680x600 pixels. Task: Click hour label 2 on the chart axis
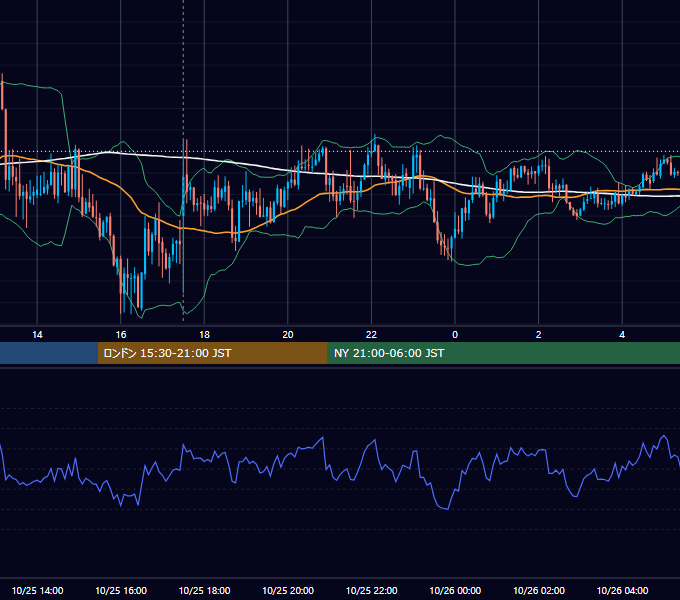pyautogui.click(x=539, y=335)
